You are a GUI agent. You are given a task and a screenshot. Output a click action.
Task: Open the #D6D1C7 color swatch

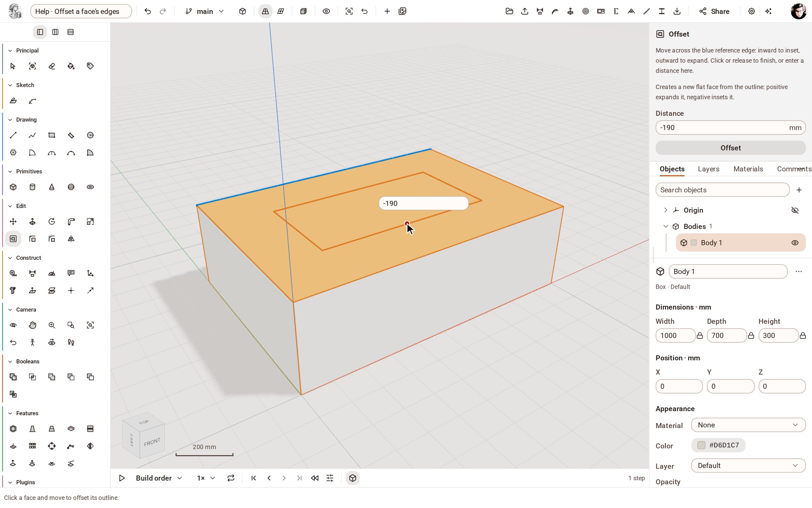[x=718, y=445]
